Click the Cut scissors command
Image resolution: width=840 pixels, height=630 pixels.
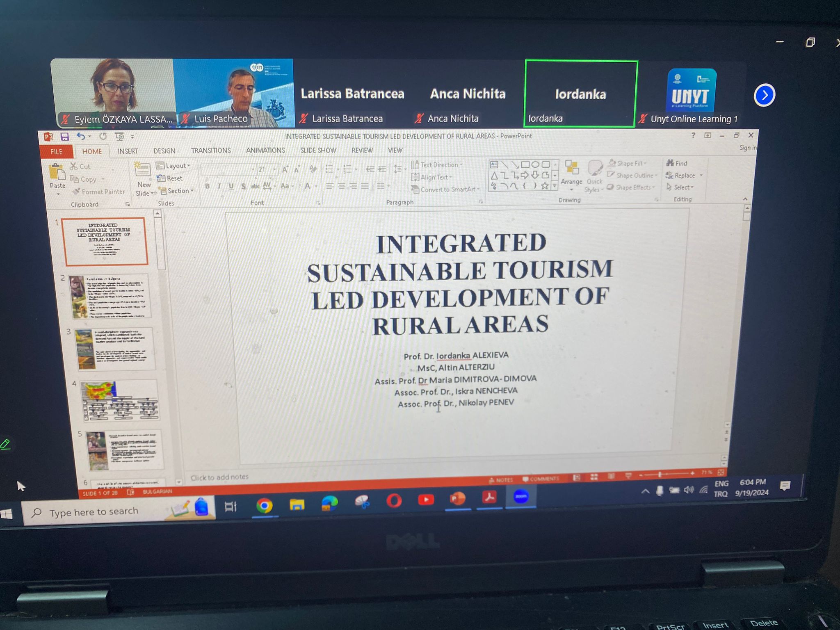tap(80, 167)
